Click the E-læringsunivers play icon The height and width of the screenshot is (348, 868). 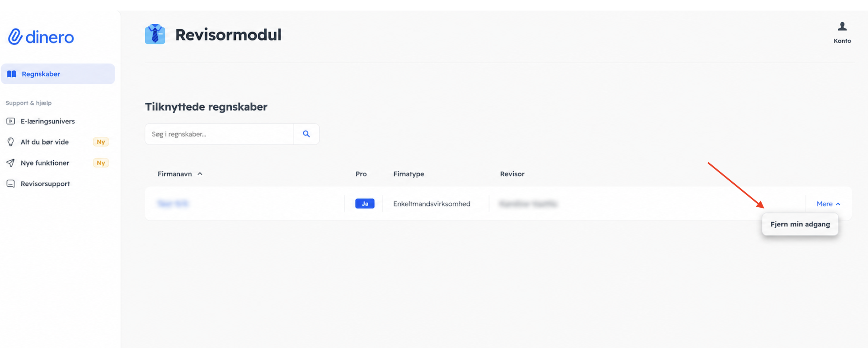point(11,121)
